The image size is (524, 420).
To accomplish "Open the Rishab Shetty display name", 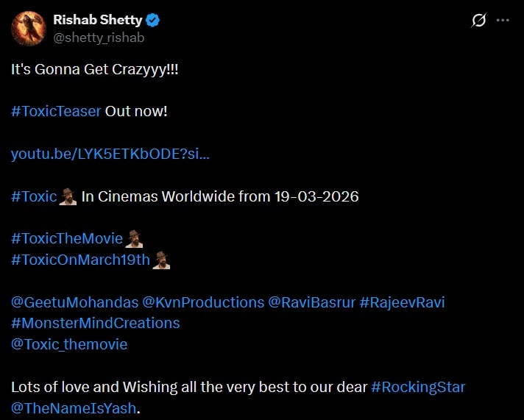I will (96, 19).
